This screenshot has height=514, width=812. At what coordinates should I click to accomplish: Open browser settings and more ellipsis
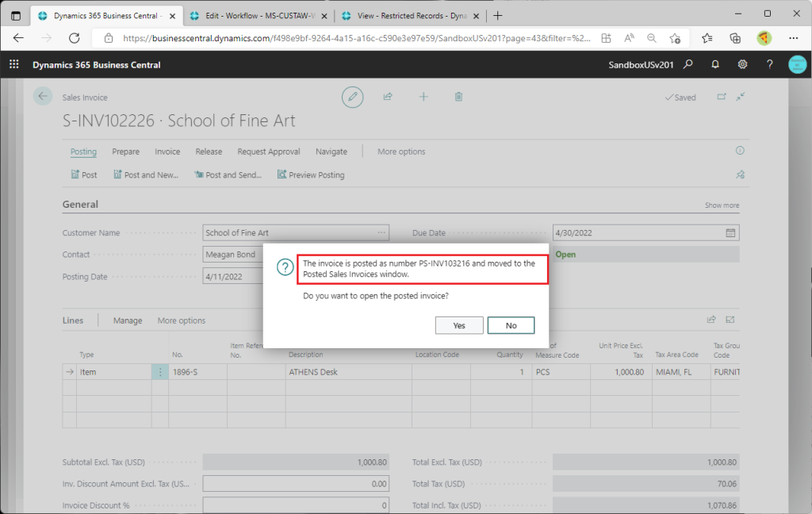(793, 38)
